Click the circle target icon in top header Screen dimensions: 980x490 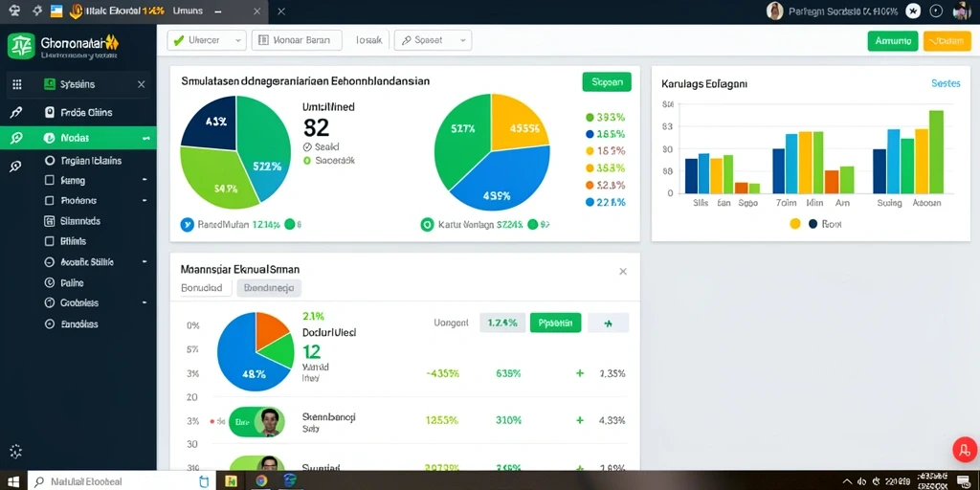(936, 11)
